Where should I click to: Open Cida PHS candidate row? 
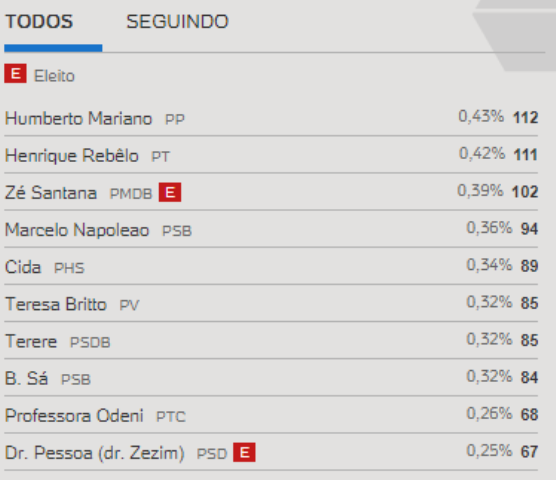tap(271, 267)
